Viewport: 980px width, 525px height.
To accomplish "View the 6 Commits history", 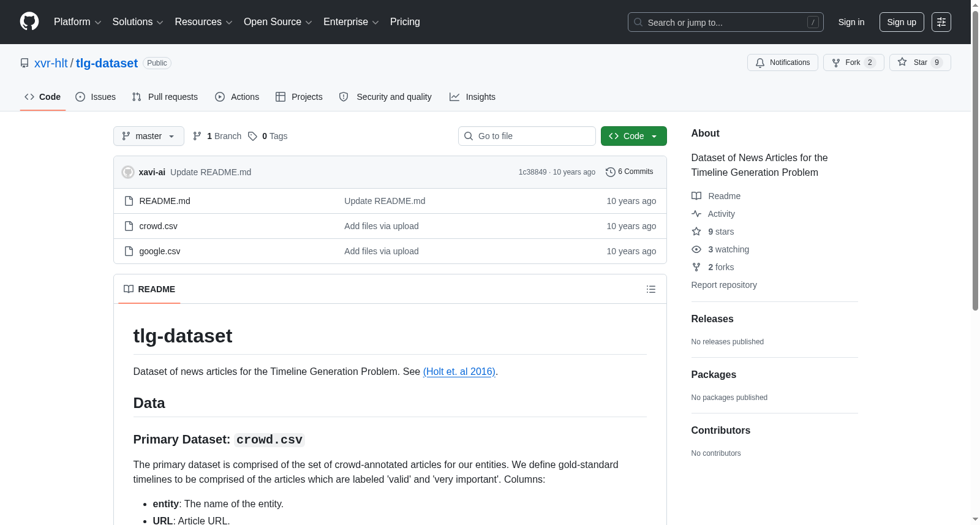I will pyautogui.click(x=630, y=172).
